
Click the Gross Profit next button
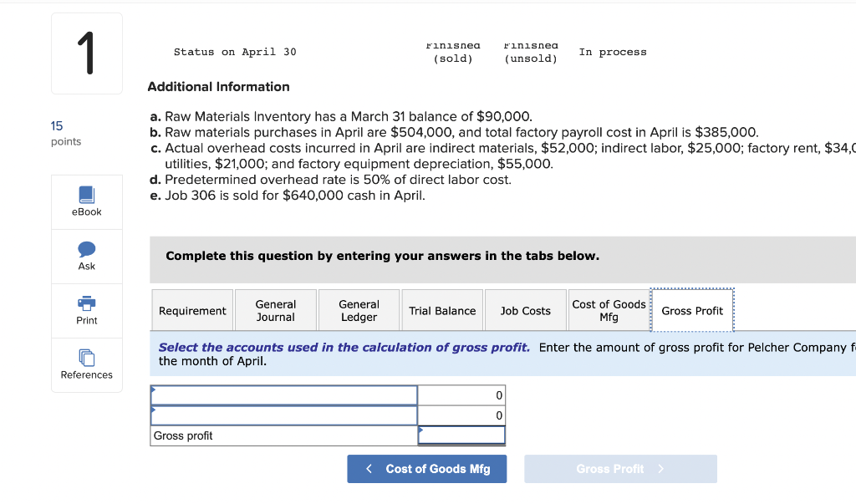pos(620,469)
